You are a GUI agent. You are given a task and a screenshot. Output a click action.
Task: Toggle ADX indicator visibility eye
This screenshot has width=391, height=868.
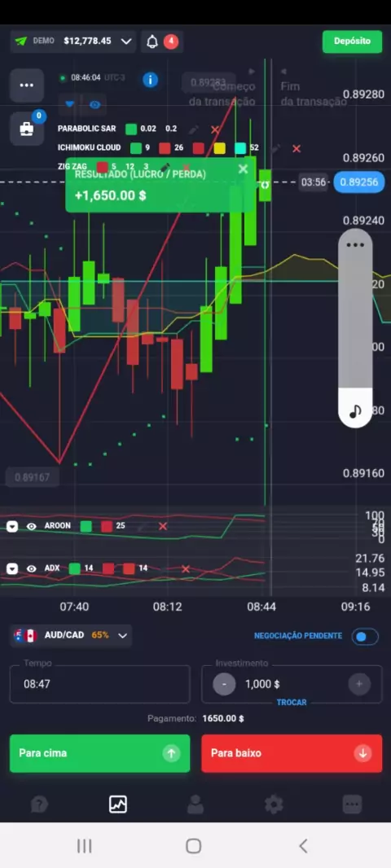click(32, 568)
